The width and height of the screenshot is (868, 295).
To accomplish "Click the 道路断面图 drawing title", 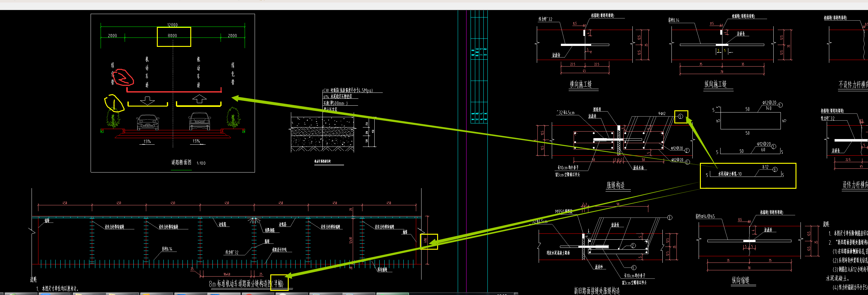I will click(181, 162).
